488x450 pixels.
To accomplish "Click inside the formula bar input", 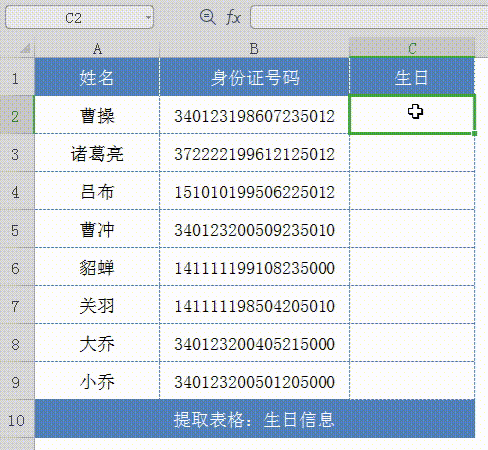I will point(369,17).
